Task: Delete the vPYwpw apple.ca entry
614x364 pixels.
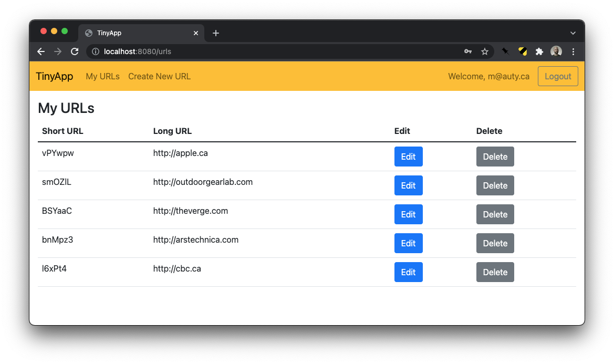Action: (x=495, y=157)
